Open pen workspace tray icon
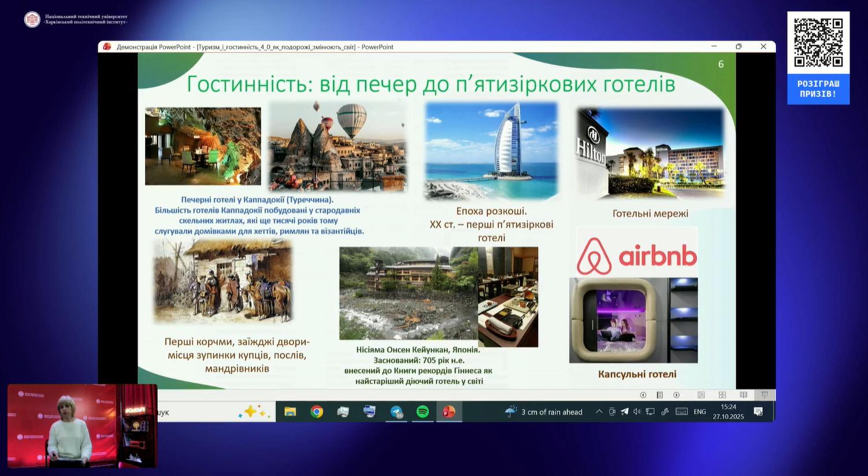 pos(665,412)
